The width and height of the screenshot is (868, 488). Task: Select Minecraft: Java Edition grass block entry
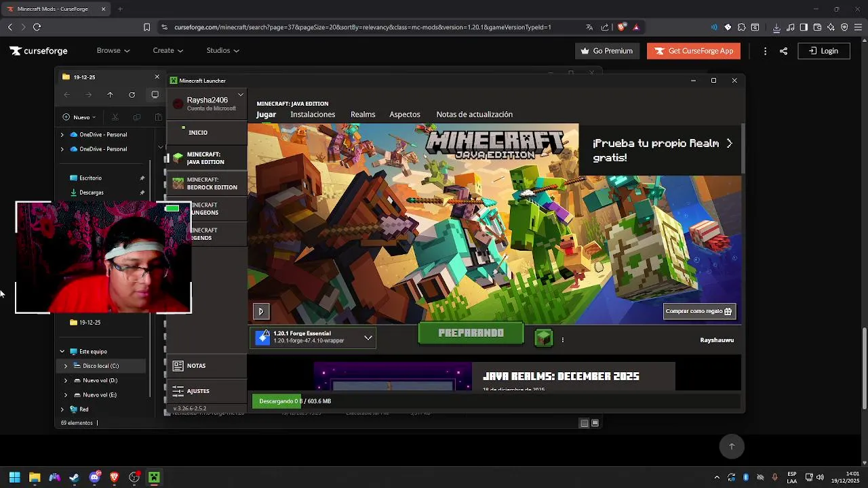(x=206, y=159)
